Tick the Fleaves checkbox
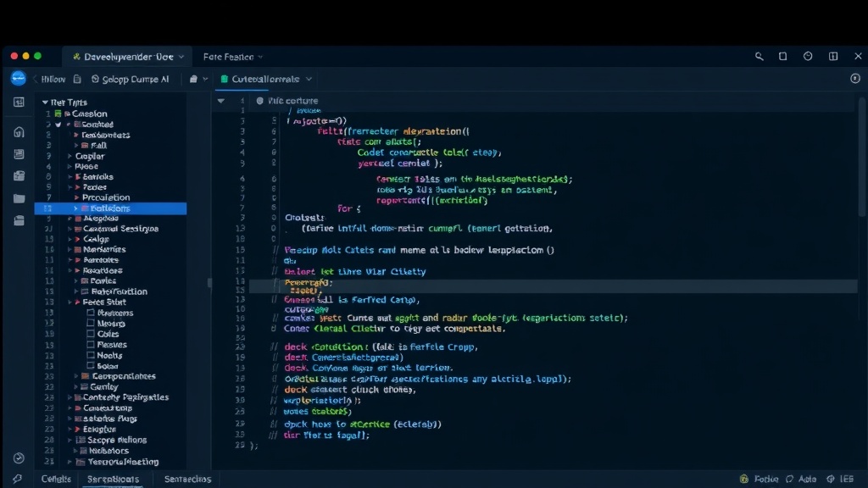 pos(91,344)
